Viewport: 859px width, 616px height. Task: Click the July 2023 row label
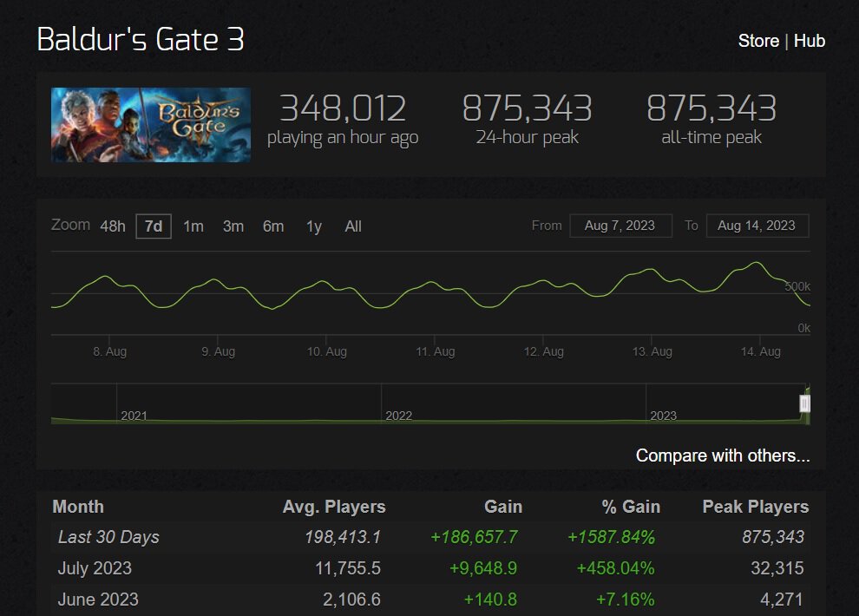95,568
